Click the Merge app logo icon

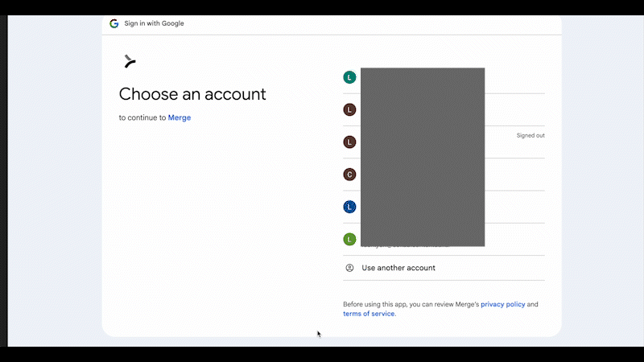tap(130, 61)
